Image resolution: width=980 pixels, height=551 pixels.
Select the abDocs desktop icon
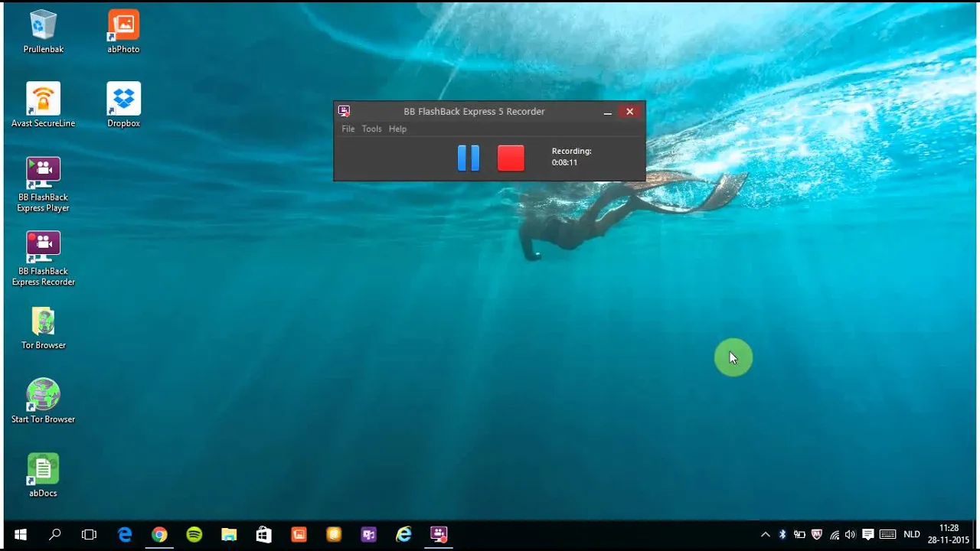(x=43, y=475)
